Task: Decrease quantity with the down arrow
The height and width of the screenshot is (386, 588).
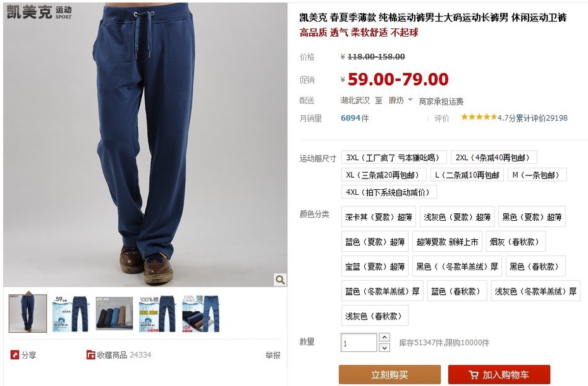Action: point(384,347)
